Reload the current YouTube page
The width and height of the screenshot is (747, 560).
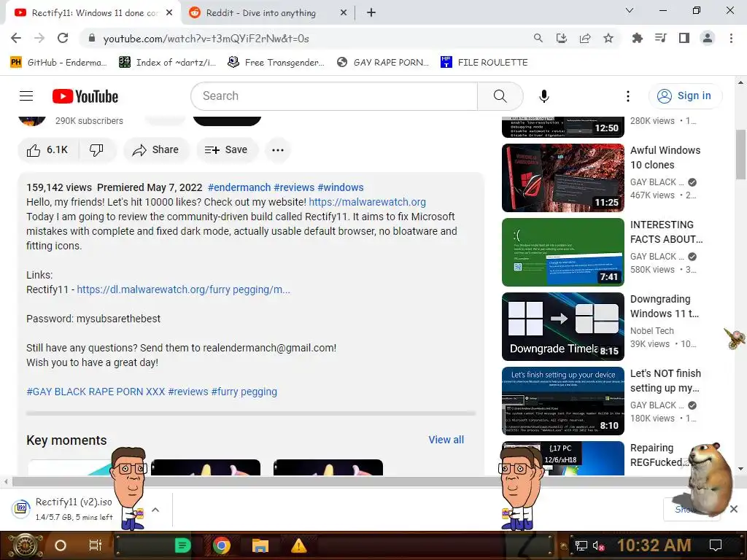63,38
